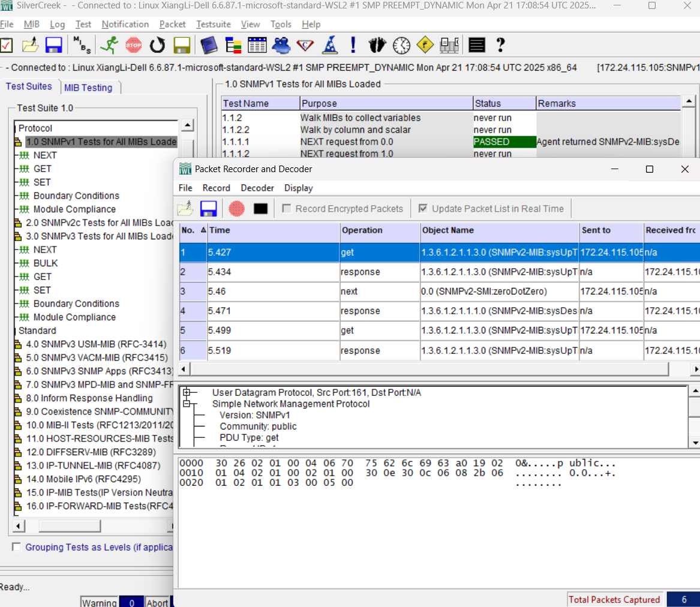Click the footprints icon in main toolbar

coord(378,45)
